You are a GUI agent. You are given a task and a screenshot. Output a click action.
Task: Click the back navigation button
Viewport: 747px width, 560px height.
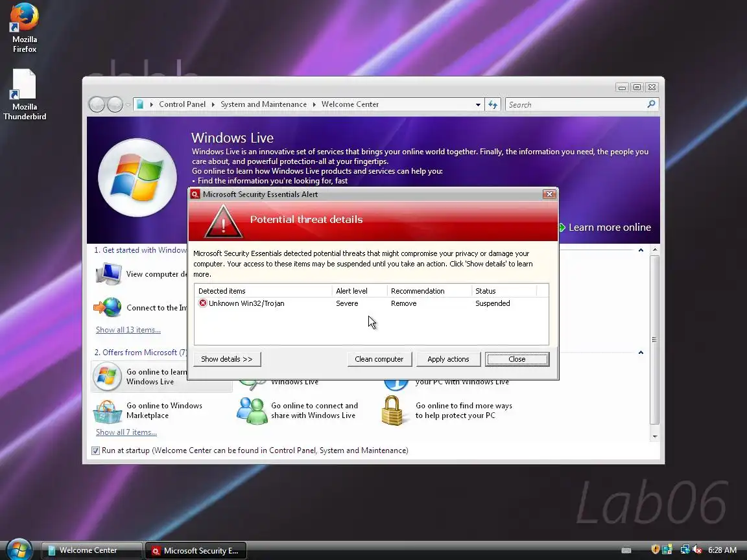[x=97, y=104]
